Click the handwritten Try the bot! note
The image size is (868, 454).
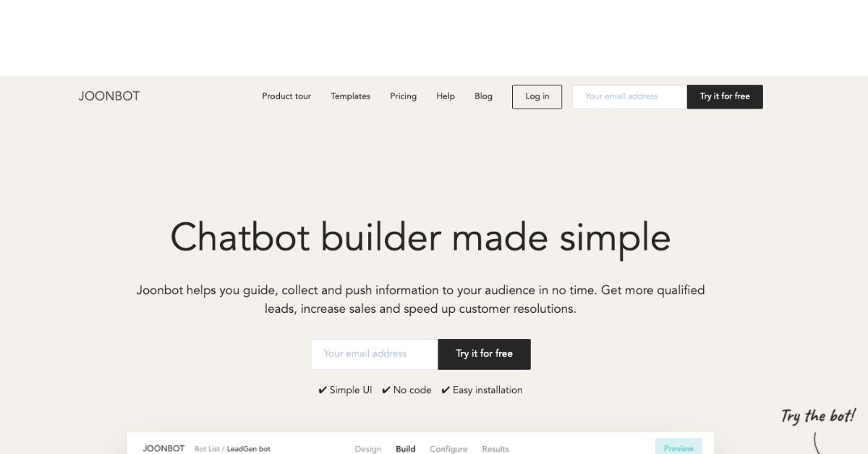(x=818, y=416)
